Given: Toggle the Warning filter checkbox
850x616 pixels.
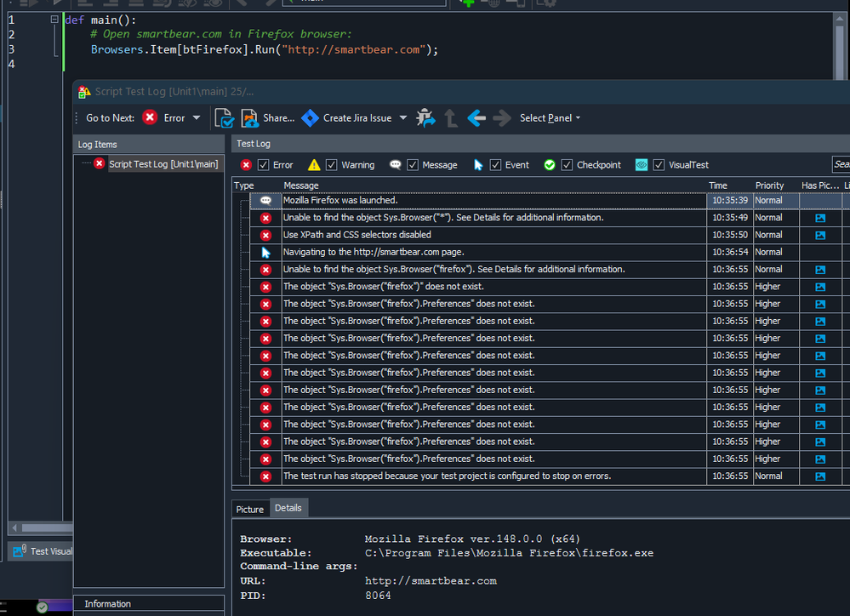Looking at the screenshot, I should click(332, 165).
